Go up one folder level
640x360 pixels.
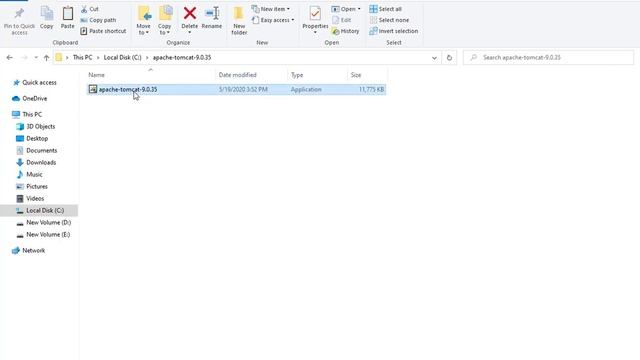click(x=46, y=58)
